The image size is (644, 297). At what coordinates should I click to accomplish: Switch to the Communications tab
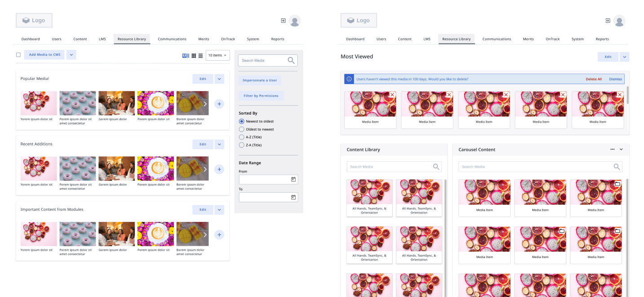(172, 39)
